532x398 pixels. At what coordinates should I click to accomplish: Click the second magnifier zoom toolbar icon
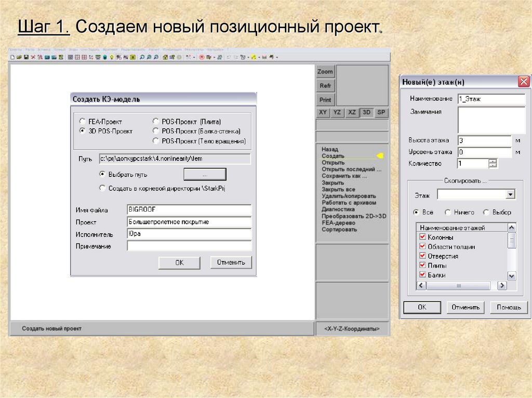point(149,57)
